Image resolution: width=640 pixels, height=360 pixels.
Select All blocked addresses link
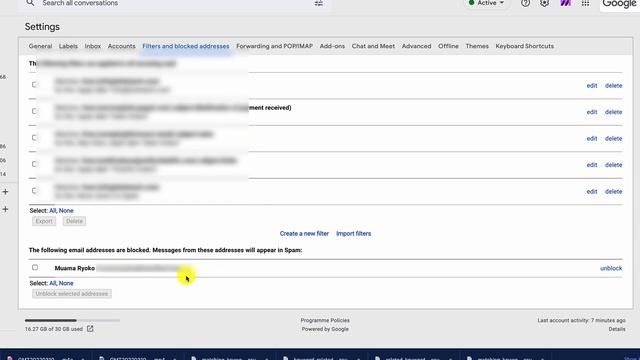pyautogui.click(x=53, y=283)
